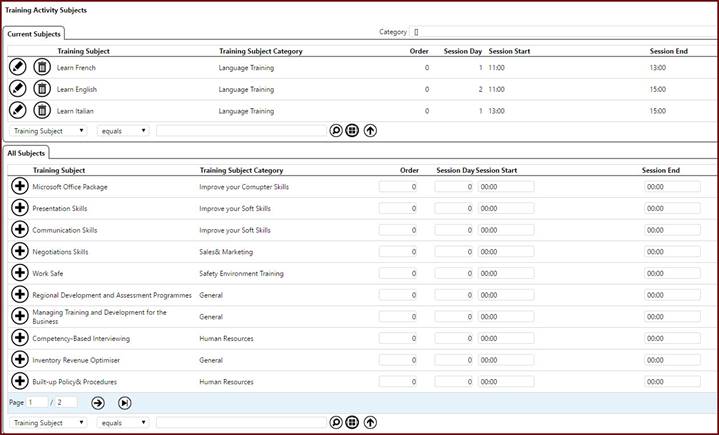The height and width of the screenshot is (435, 719).
Task: Add Microsoft Office Package with plus icon
Action: [19, 187]
